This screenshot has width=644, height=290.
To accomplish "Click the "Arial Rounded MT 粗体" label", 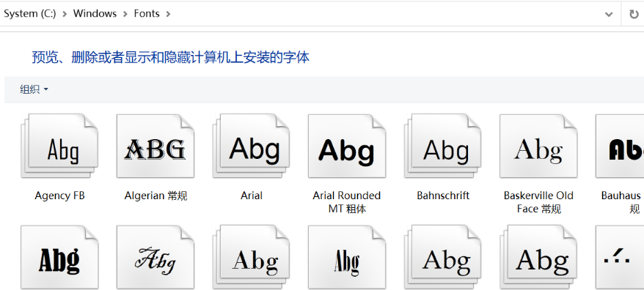I will tap(347, 202).
